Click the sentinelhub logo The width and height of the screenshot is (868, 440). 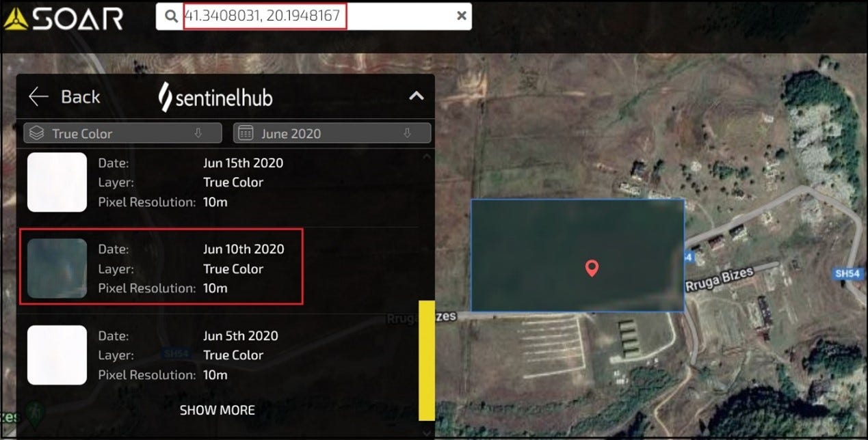[x=215, y=96]
